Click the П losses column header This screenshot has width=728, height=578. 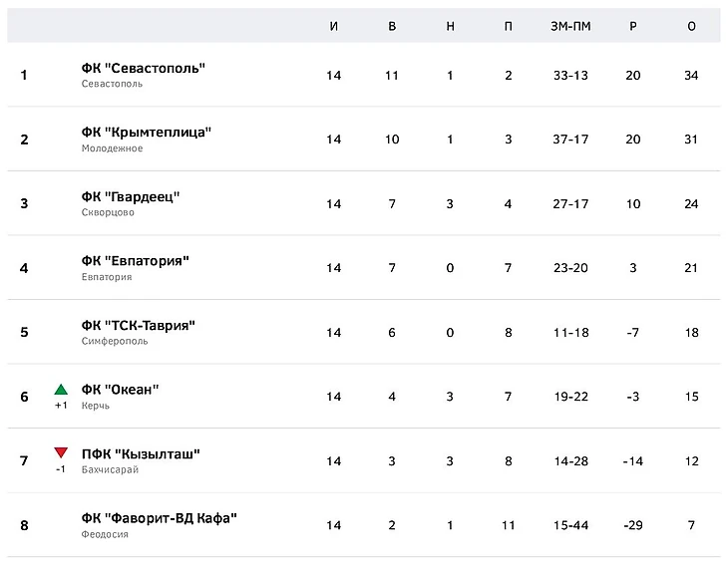pyautogui.click(x=509, y=26)
